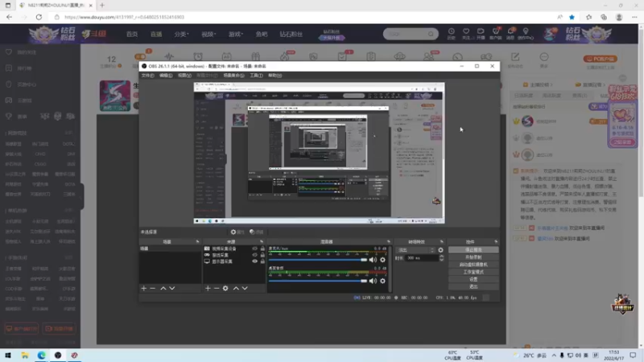The width and height of the screenshot is (644, 362).
Task: Open desktop audio mixer settings gear
Action: click(383, 281)
